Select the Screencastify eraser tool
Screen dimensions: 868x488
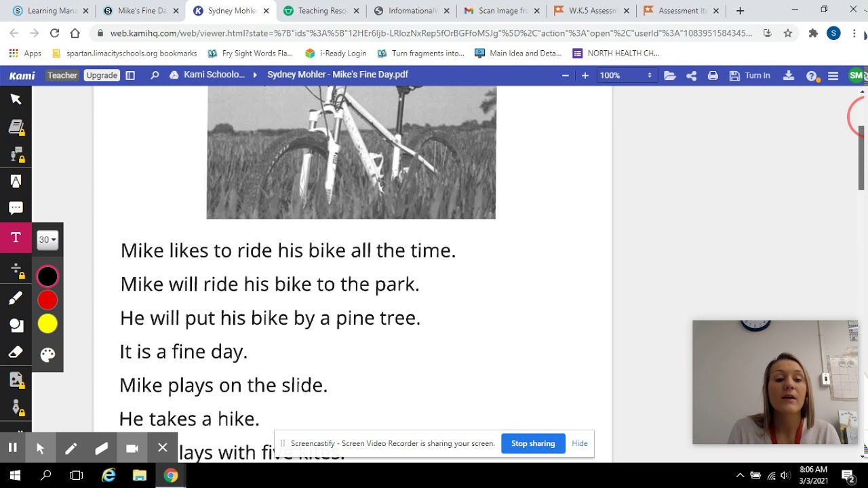tap(102, 448)
